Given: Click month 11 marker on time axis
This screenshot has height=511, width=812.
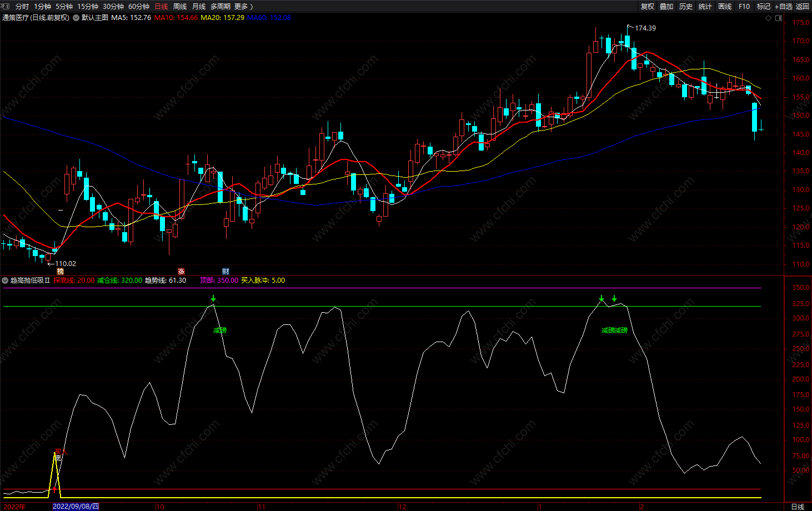Looking at the screenshot, I should tap(262, 507).
